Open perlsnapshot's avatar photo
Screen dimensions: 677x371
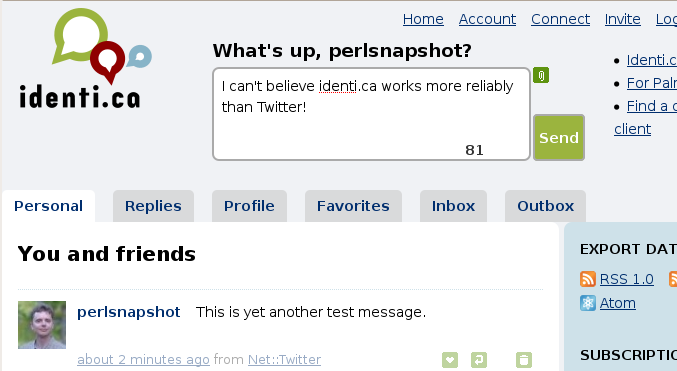point(42,325)
